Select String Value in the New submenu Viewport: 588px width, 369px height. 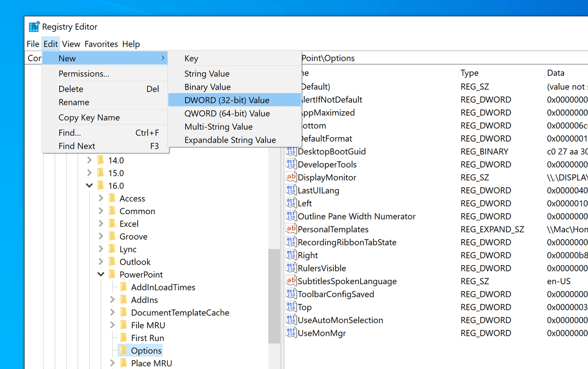click(x=207, y=74)
